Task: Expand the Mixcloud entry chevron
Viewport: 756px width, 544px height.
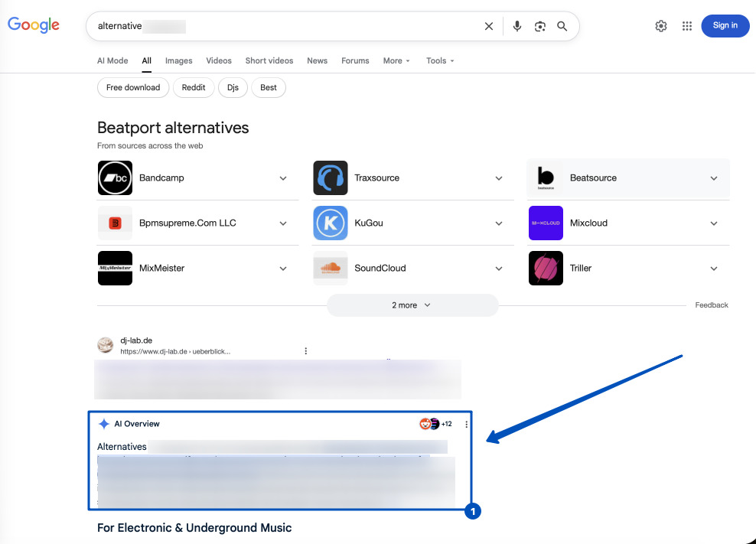Action: 713,223
